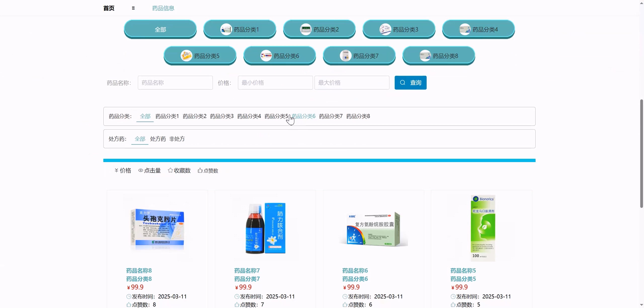Sort by 点赞数 thumbs-up icon
This screenshot has height=308, width=644.
[200, 171]
